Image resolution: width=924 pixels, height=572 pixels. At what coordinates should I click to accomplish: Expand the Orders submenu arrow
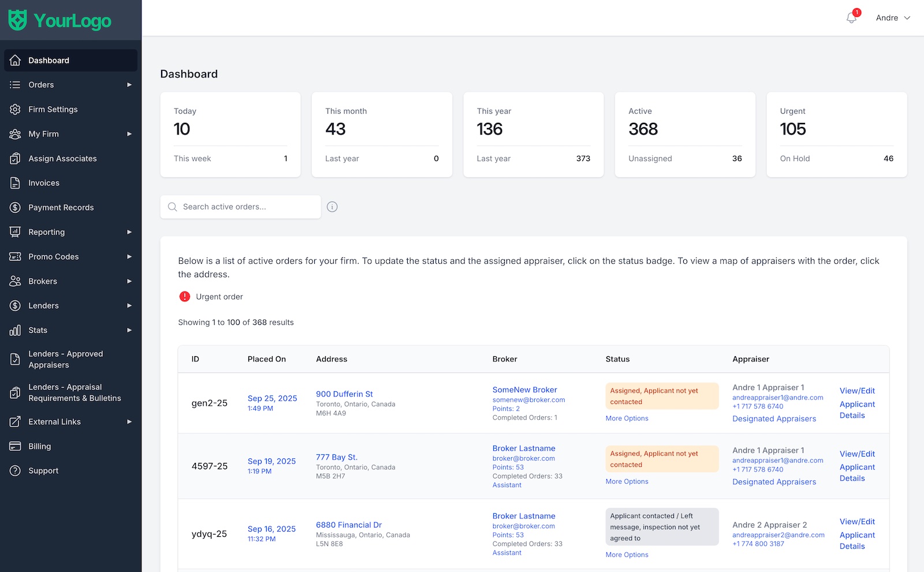pos(129,85)
